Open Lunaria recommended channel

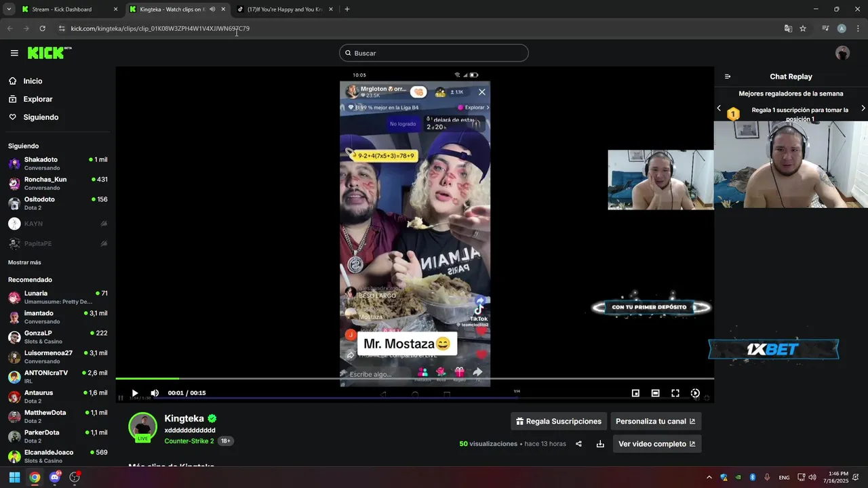point(58,297)
